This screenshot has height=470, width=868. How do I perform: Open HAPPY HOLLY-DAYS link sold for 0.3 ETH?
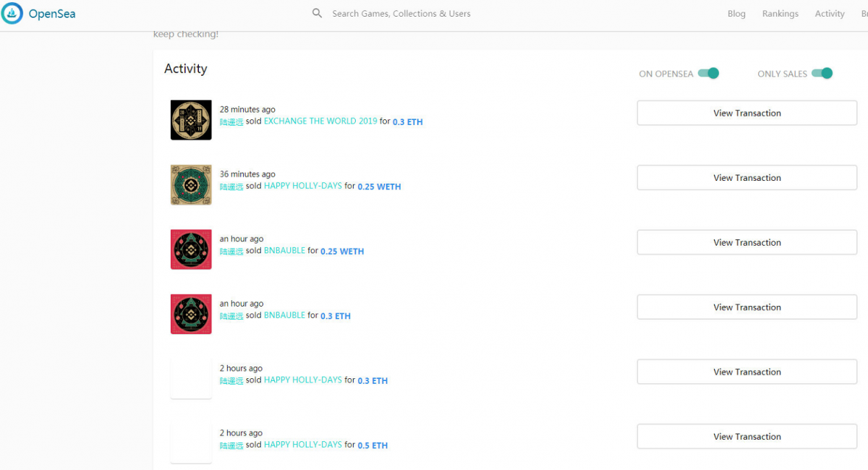(303, 380)
